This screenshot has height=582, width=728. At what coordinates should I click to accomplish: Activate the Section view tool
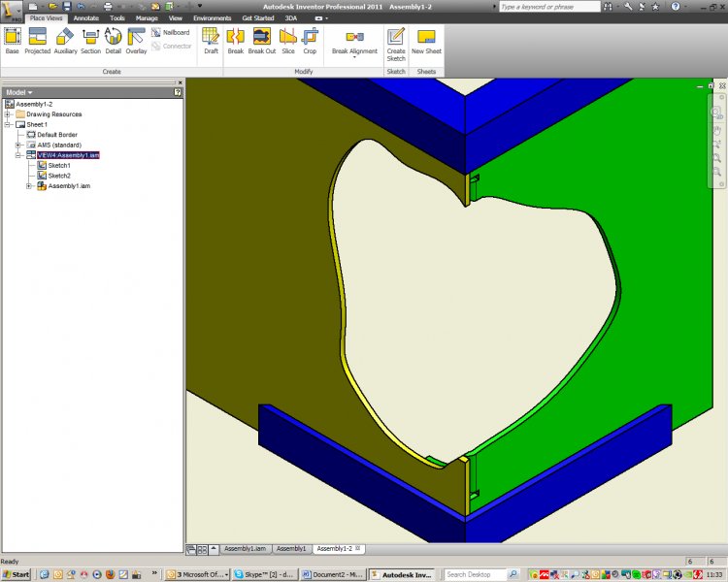click(x=90, y=41)
